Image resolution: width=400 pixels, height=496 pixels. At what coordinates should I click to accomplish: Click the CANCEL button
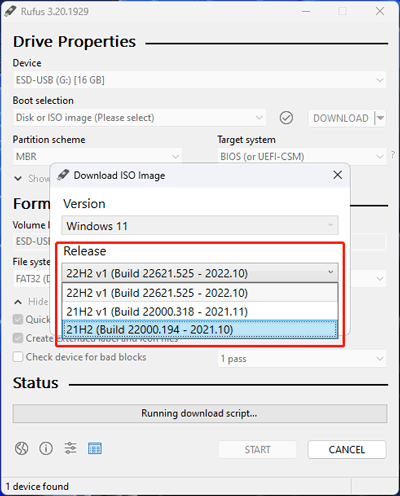coord(347,450)
